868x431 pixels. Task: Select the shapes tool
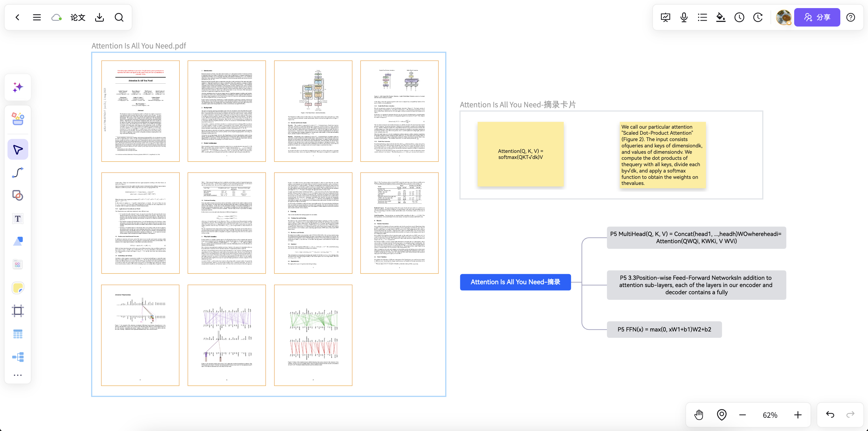[18, 195]
